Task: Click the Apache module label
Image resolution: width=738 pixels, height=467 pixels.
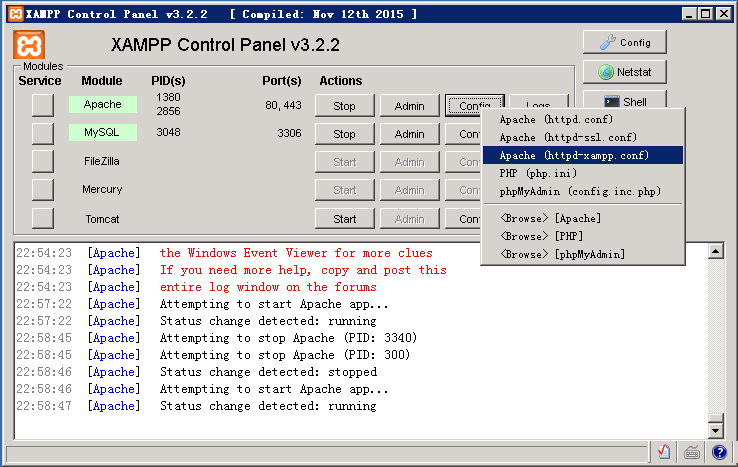Action: [103, 104]
